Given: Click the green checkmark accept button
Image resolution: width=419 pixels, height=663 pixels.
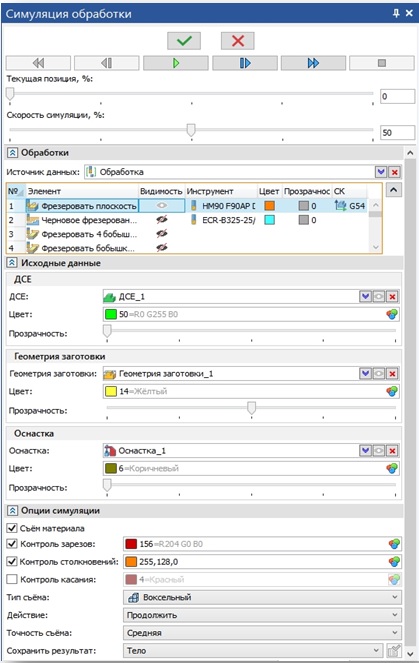Looking at the screenshot, I should tap(184, 41).
